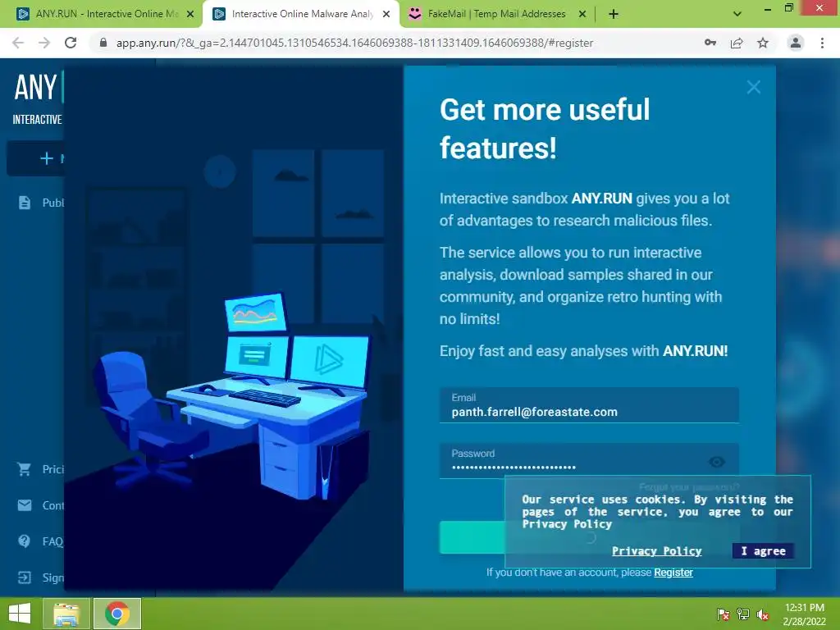Click the Chrome icon in the taskbar
The width and height of the screenshot is (840, 630).
117,614
